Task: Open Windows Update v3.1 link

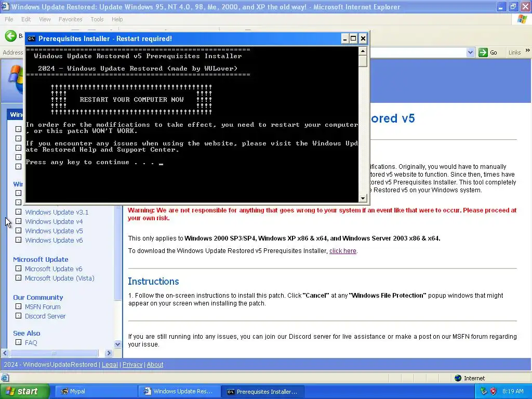Action: (x=57, y=212)
